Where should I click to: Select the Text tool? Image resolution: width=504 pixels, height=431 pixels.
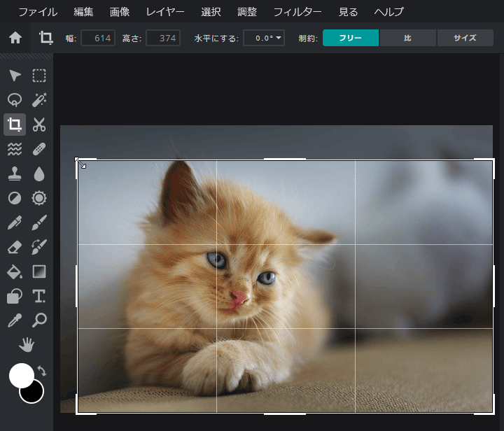[39, 296]
